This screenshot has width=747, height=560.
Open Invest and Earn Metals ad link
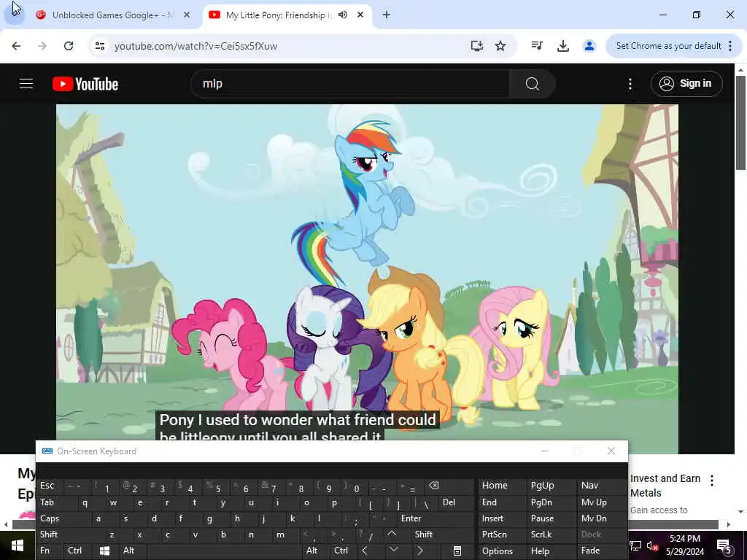(x=665, y=486)
